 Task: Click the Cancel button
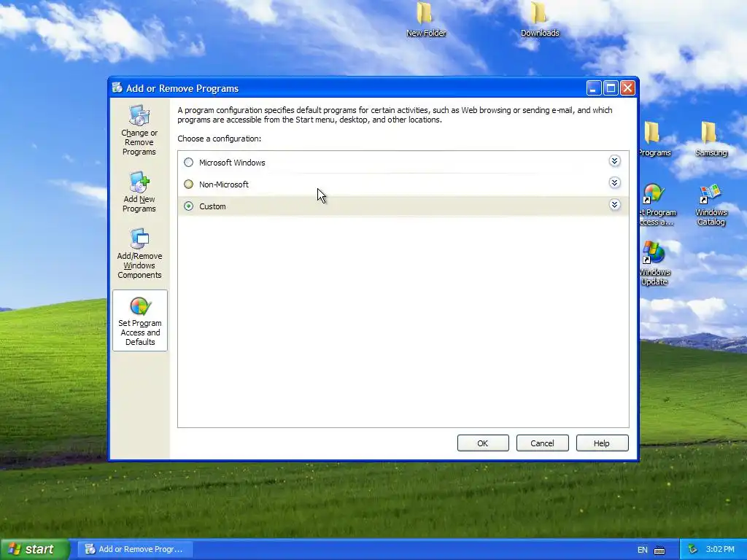pyautogui.click(x=542, y=443)
